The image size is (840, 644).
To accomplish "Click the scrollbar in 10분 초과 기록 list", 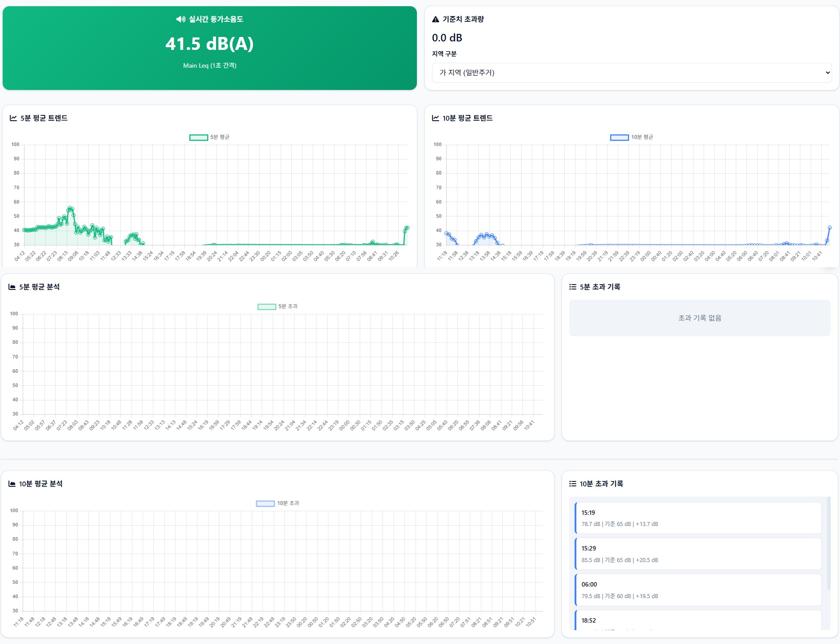I will [x=828, y=543].
